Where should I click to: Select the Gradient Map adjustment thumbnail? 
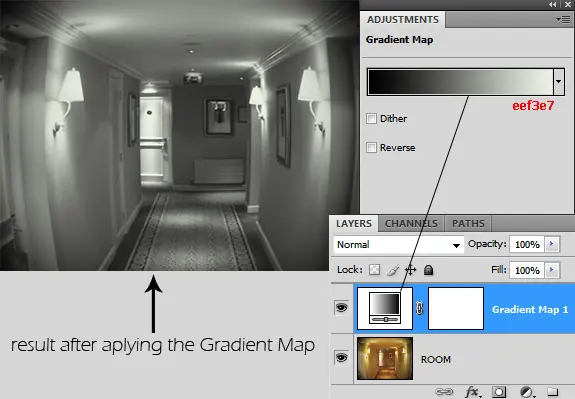coord(385,308)
